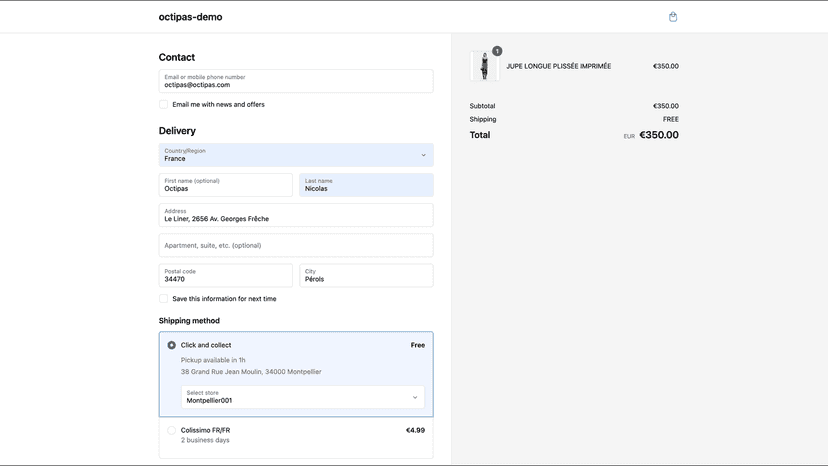Focus the Email or mobile phone field
The image size is (828, 466).
coord(296,81)
